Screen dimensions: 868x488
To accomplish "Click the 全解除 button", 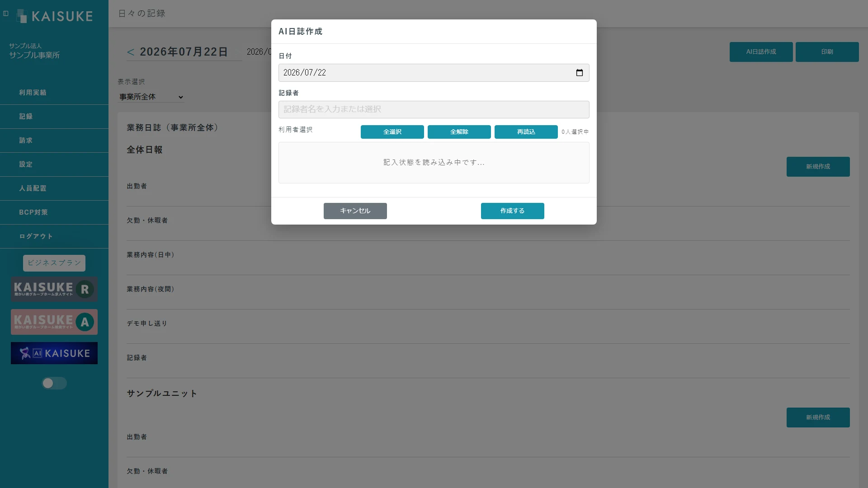I will (x=459, y=132).
